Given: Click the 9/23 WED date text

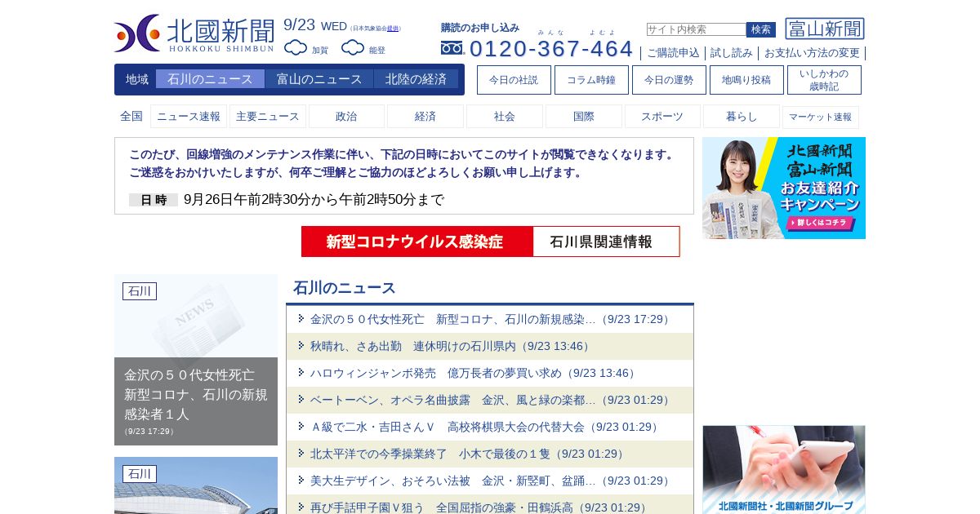Looking at the screenshot, I should (x=315, y=25).
